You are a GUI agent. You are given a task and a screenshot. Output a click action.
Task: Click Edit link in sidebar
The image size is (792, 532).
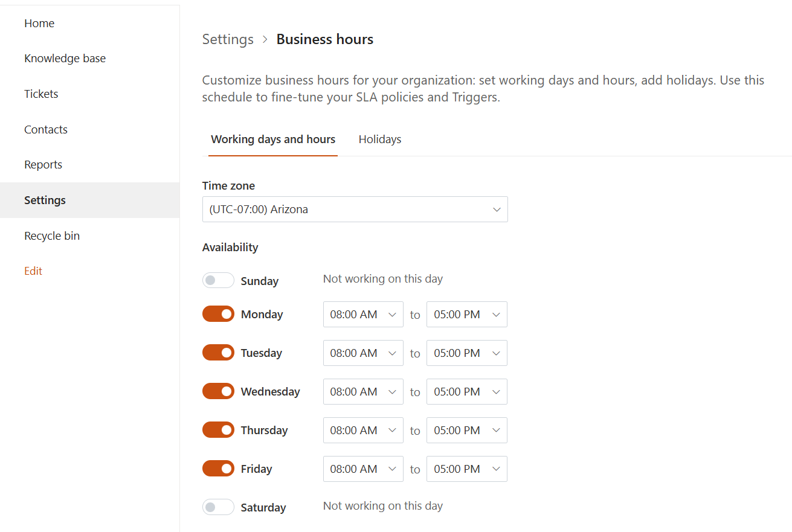coord(33,271)
